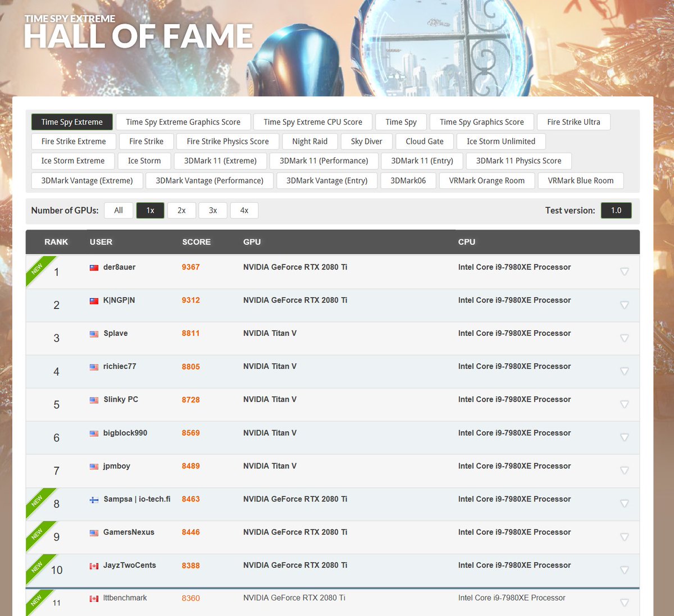This screenshot has height=616, width=674.
Task: Open the Cloud Gate tab
Action: pos(425,142)
